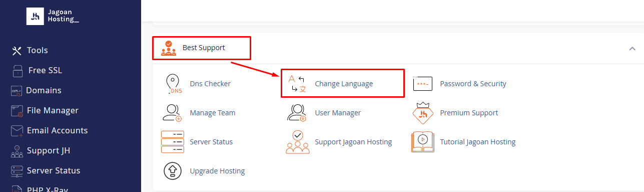Viewport: 644px width, 192px height.
Task: Open Tutorial Jagoan Hosting link
Action: [x=478, y=142]
